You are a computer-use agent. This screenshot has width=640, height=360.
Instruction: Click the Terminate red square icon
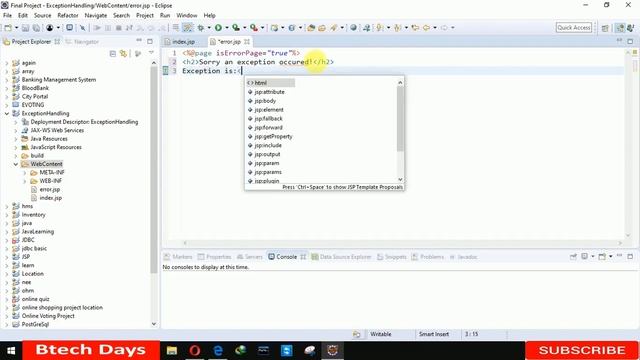coord(119,28)
